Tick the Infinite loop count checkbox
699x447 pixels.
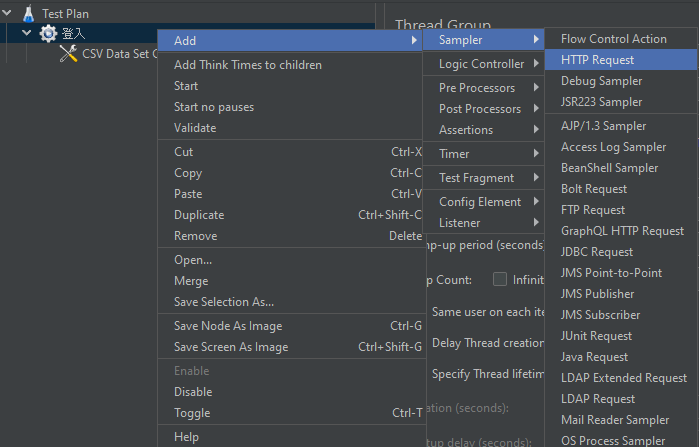tap(500, 279)
